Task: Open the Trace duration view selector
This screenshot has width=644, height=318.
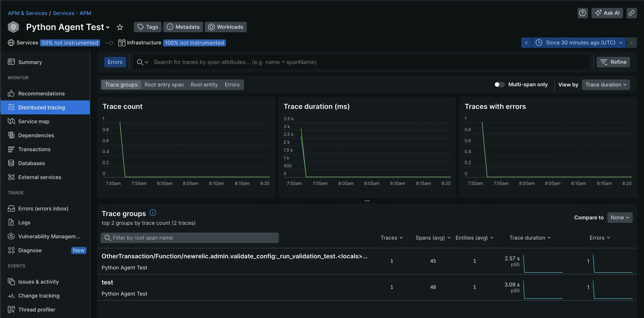Action: pyautogui.click(x=605, y=85)
